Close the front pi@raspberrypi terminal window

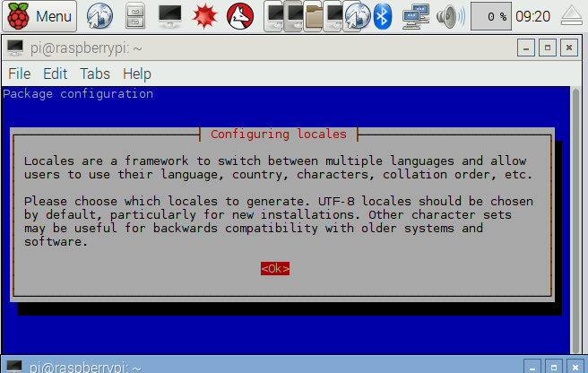(569, 48)
